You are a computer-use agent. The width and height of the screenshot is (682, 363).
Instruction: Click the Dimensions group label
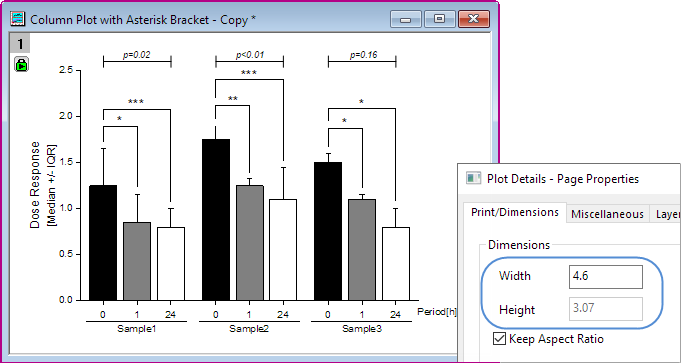[x=519, y=245]
